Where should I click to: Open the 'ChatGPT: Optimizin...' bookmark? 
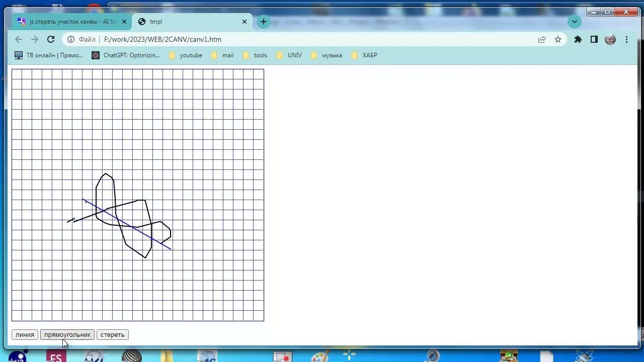click(x=126, y=55)
